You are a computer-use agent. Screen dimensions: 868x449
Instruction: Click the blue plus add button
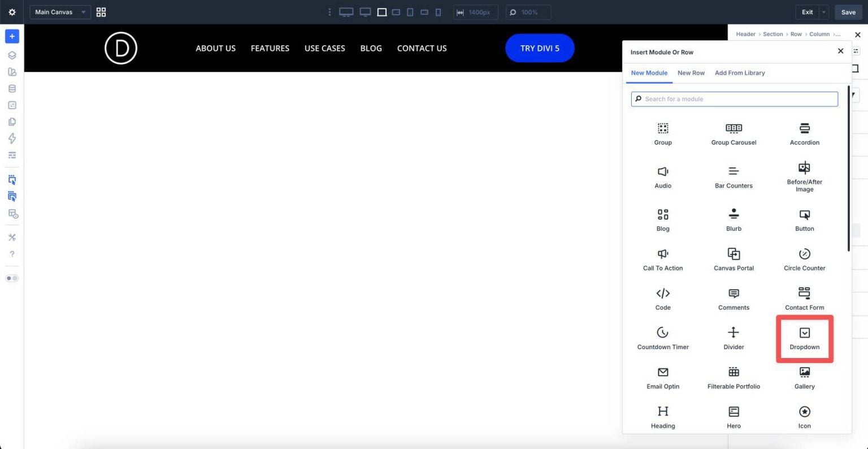pos(12,36)
